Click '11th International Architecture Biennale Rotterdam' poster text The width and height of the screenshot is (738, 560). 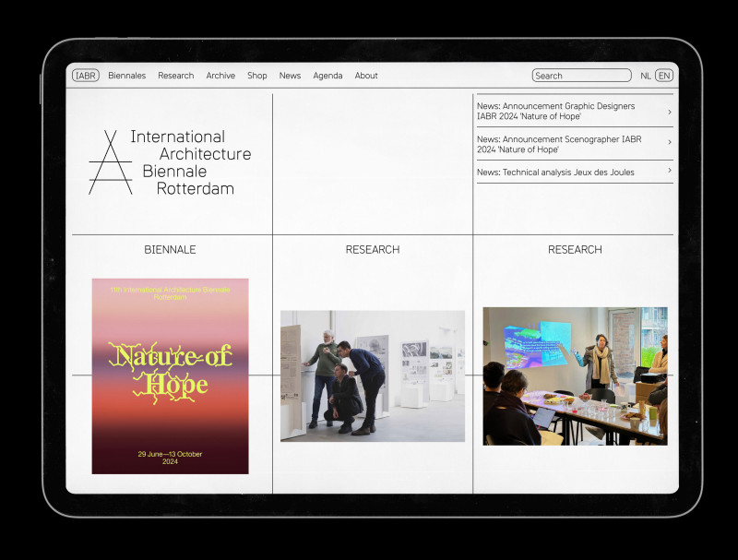(170, 293)
